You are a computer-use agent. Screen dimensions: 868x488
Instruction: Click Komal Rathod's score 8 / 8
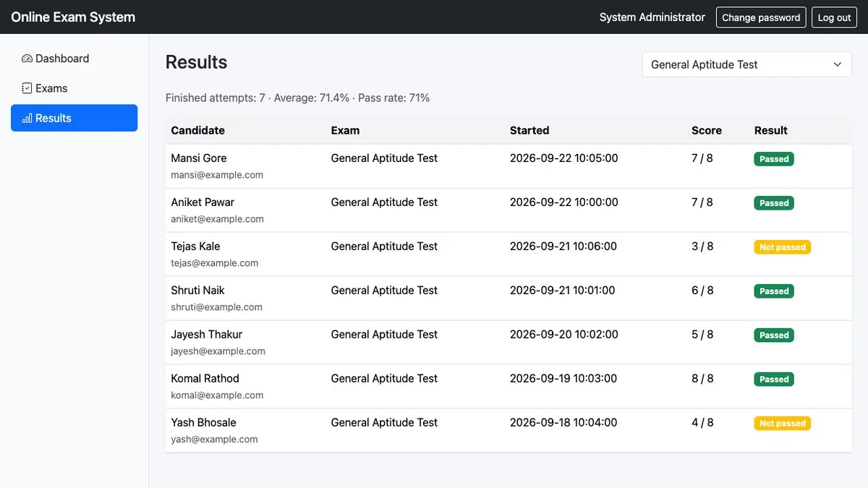(x=702, y=379)
